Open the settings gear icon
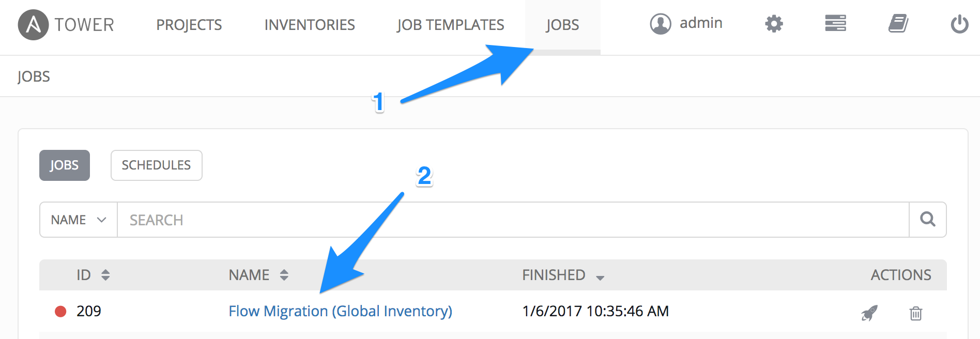This screenshot has height=339, width=980. pyautogui.click(x=774, y=24)
